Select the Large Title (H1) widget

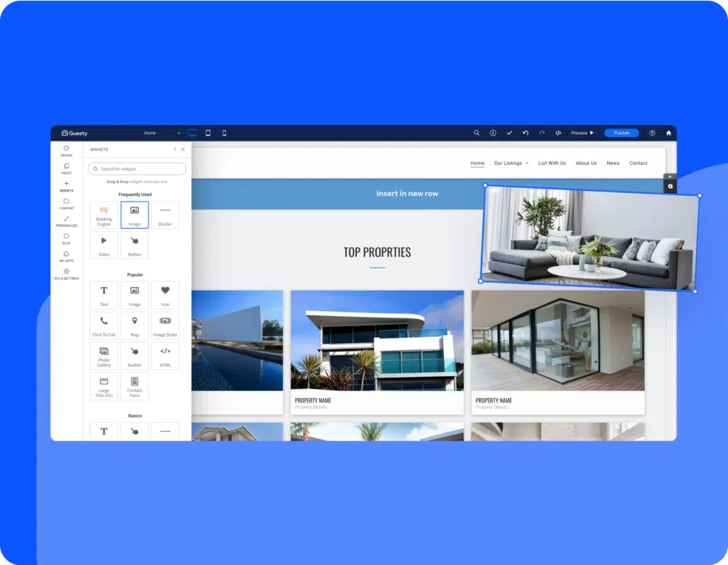104,386
